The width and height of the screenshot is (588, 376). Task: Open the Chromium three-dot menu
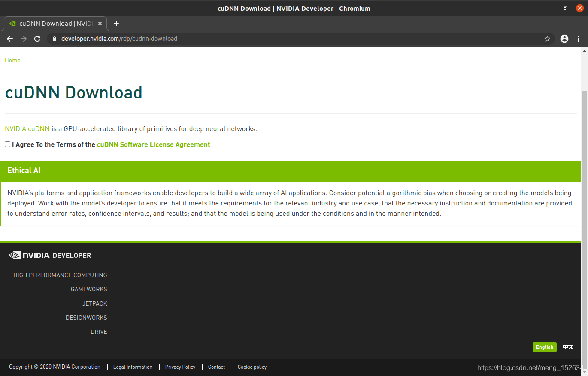pyautogui.click(x=579, y=39)
